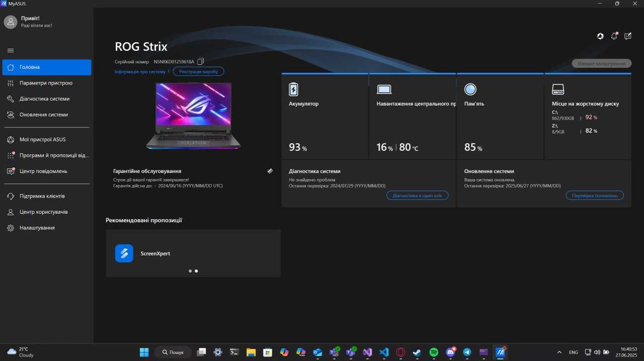This screenshot has width=644, height=361.
Task: Open Головна page in sidebar
Action: pyautogui.click(x=47, y=67)
